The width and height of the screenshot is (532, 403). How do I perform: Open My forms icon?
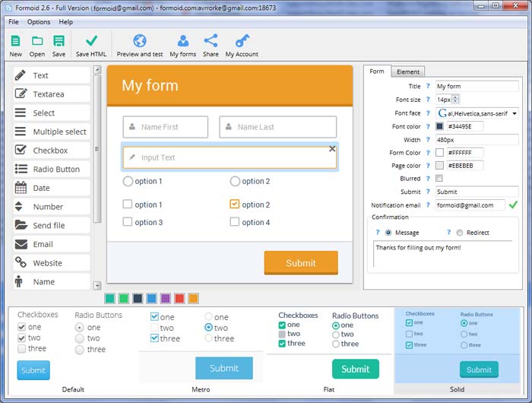(x=183, y=41)
